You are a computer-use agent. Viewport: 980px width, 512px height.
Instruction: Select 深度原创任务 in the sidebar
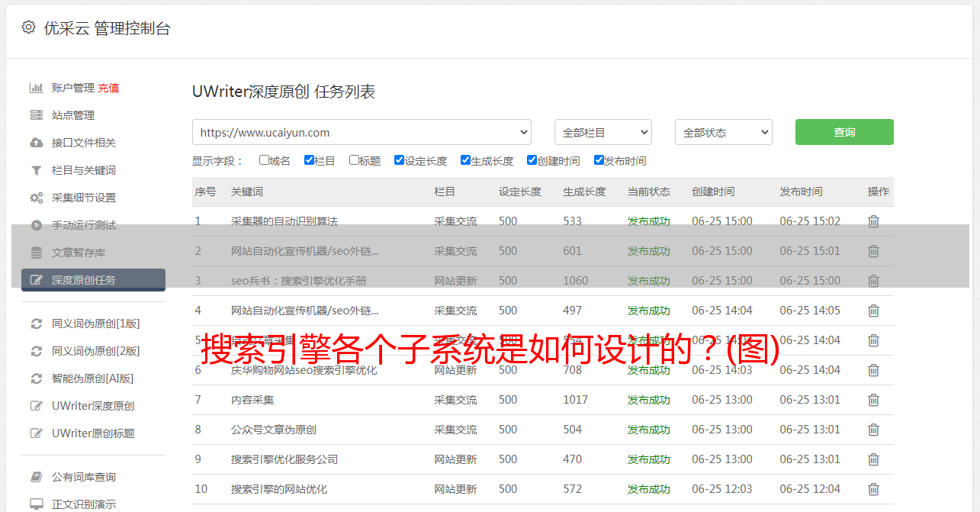coord(93,280)
